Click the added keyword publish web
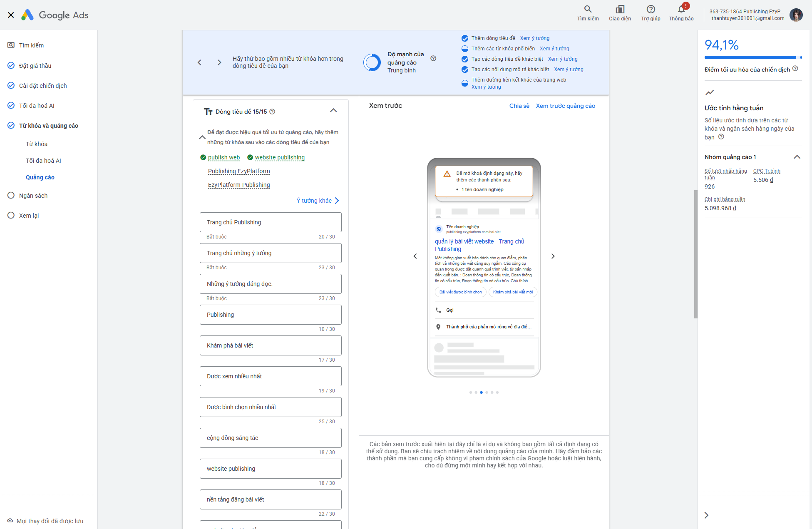Image resolution: width=812 pixels, height=529 pixels. 224,157
